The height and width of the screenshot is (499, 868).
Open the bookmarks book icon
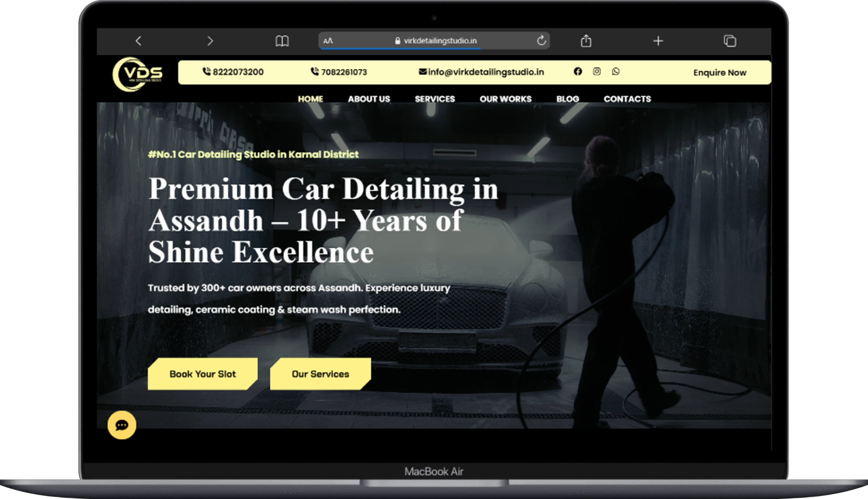pos(282,41)
